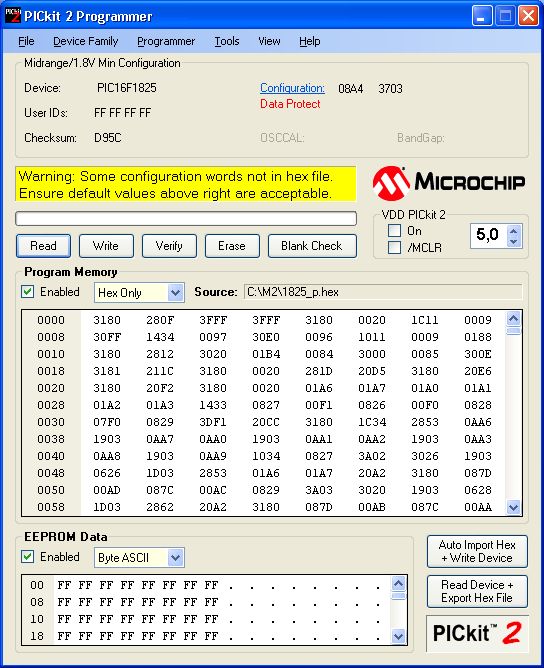This screenshot has height=668, width=544.
Task: Minimize the PICkit 2 Programmer window
Action: [x=482, y=16]
